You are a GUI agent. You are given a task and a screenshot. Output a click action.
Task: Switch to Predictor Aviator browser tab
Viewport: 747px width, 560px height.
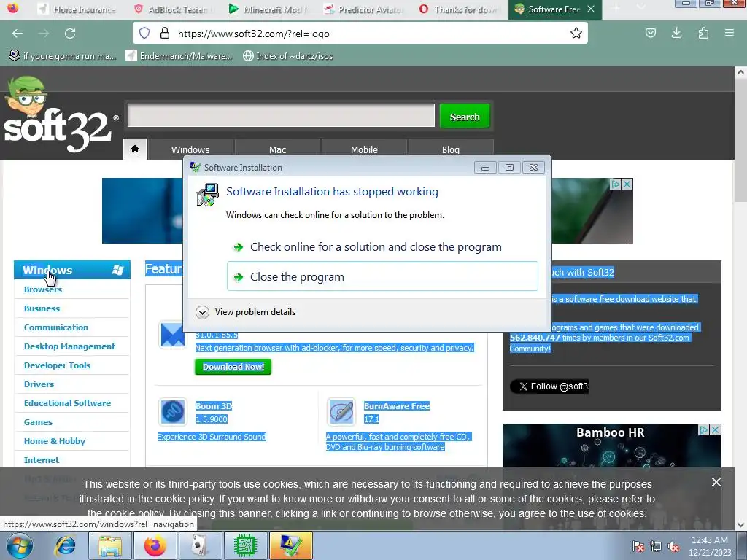[x=363, y=9]
